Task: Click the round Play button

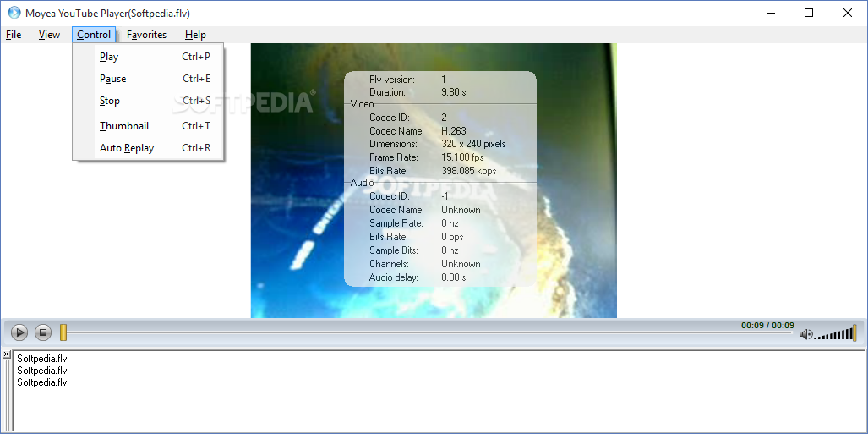Action: (x=19, y=332)
